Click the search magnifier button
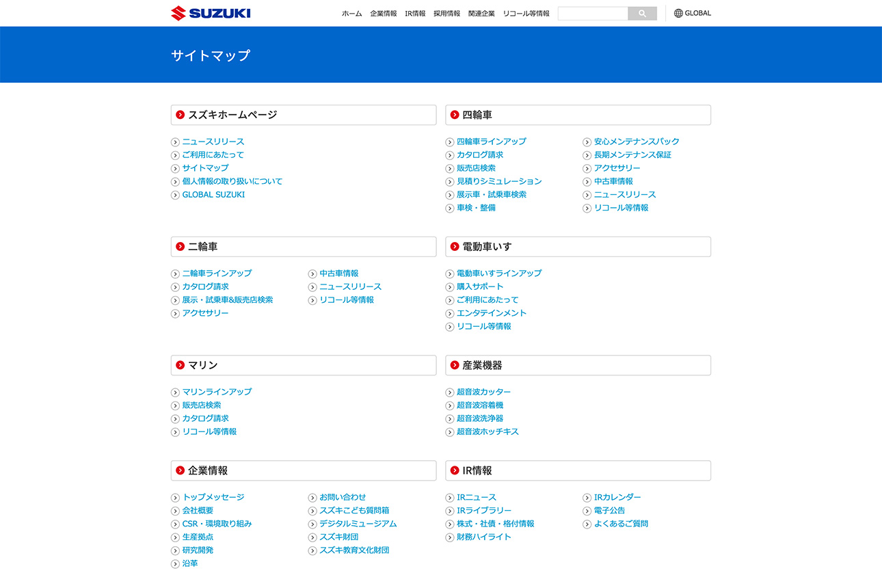 click(642, 14)
